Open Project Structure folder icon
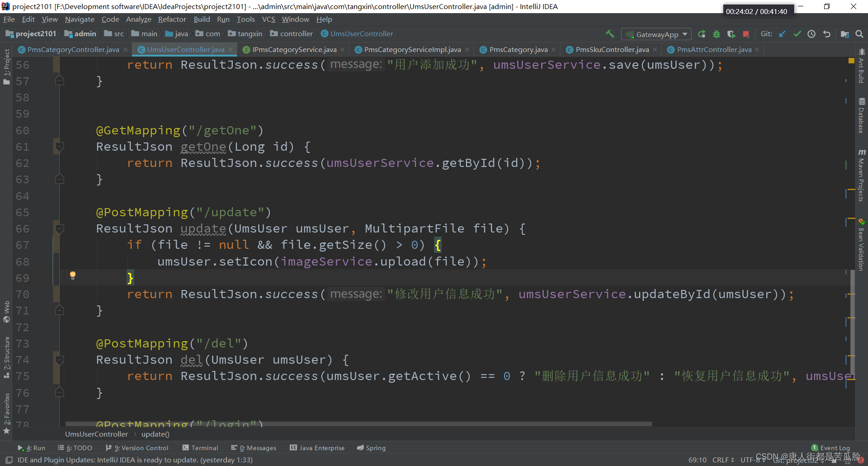 tap(844, 34)
